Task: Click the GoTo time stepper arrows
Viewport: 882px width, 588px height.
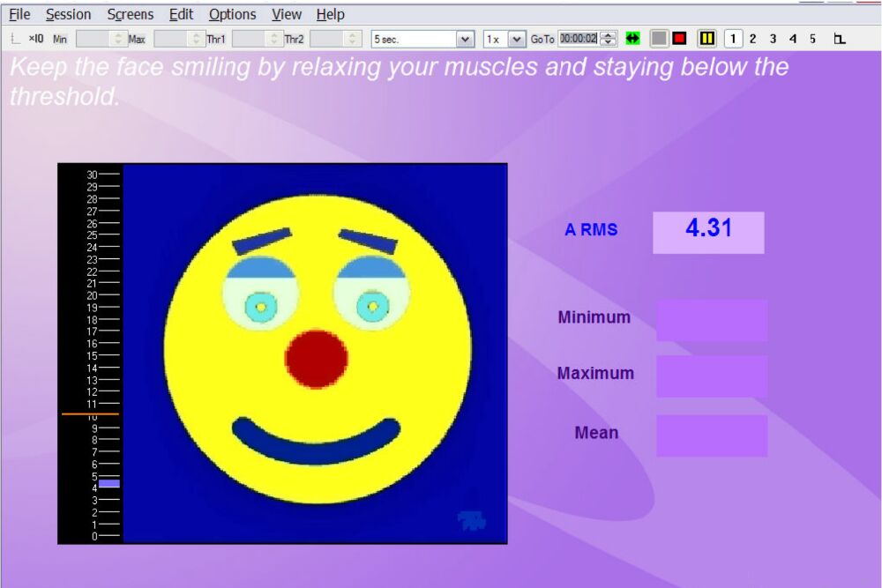Action: pos(609,39)
